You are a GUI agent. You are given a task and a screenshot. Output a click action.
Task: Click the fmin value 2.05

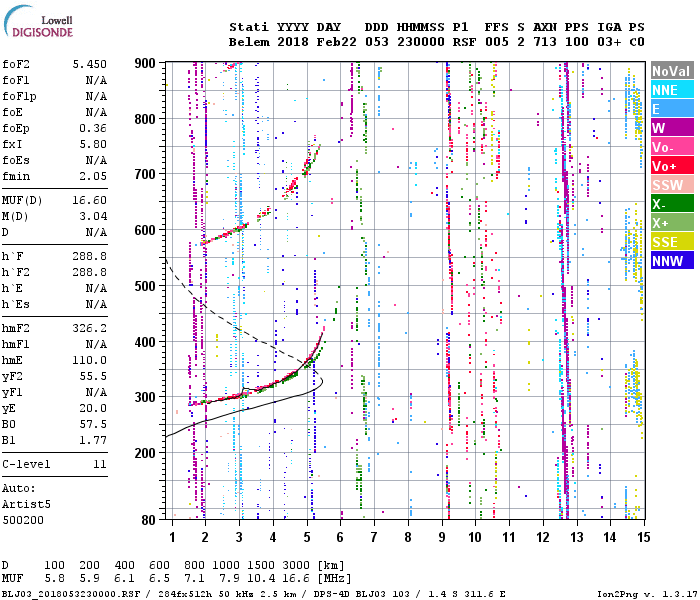[x=93, y=176]
